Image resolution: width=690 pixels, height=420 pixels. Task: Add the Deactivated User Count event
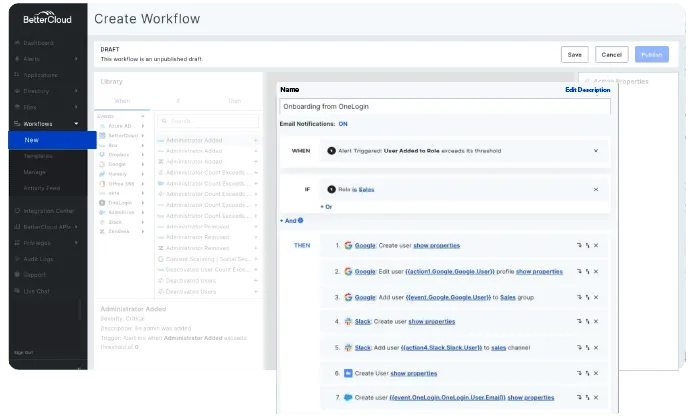[256, 269]
